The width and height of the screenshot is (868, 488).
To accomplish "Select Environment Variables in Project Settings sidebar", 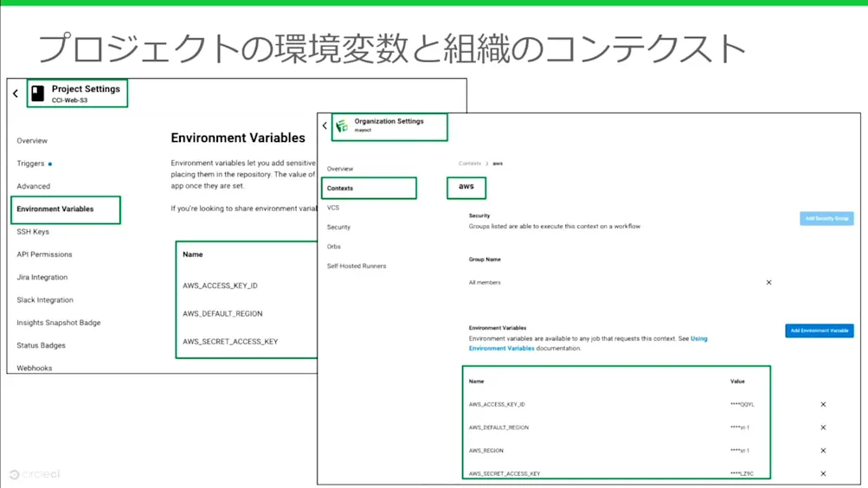I will pyautogui.click(x=65, y=209).
